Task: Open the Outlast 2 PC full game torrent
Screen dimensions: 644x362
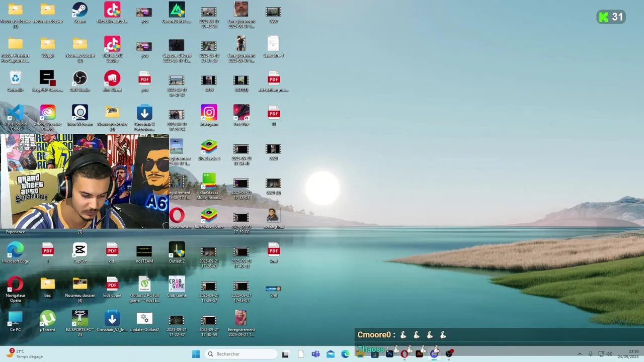Action: pyautogui.click(x=144, y=289)
